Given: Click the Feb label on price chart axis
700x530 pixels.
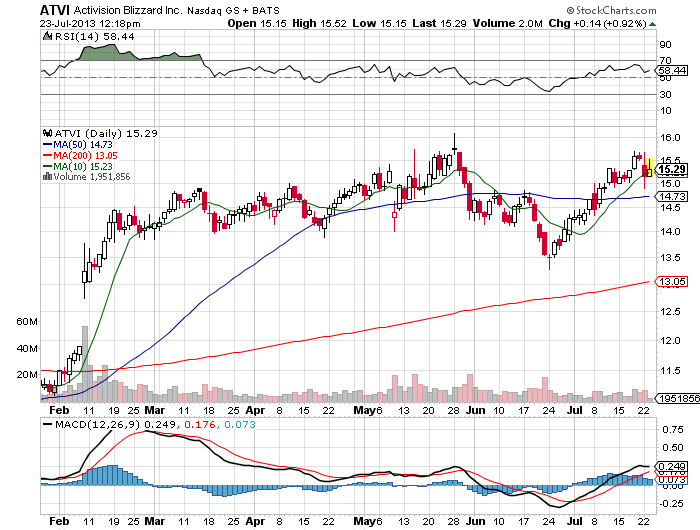Looking at the screenshot, I should click(x=59, y=410).
